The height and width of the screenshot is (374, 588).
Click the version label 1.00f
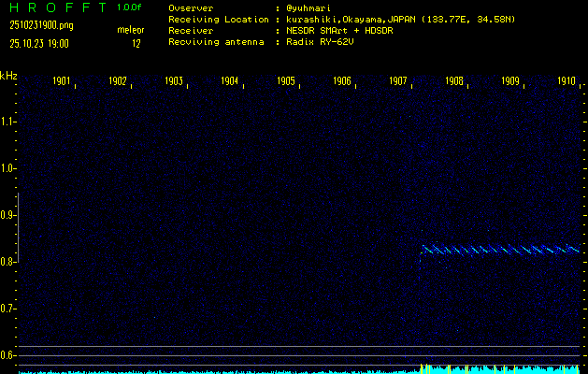point(129,7)
